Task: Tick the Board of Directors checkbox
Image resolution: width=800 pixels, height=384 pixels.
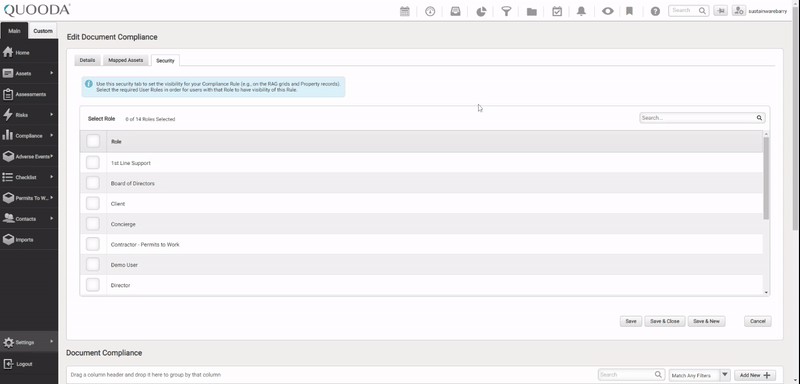Action: click(x=93, y=183)
